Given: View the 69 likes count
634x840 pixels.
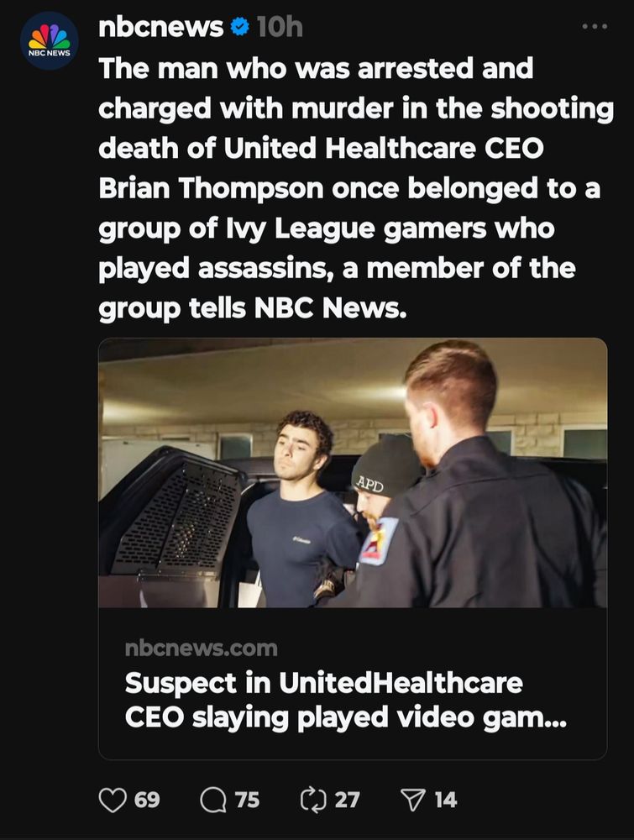Looking at the screenshot, I should 147,800.
